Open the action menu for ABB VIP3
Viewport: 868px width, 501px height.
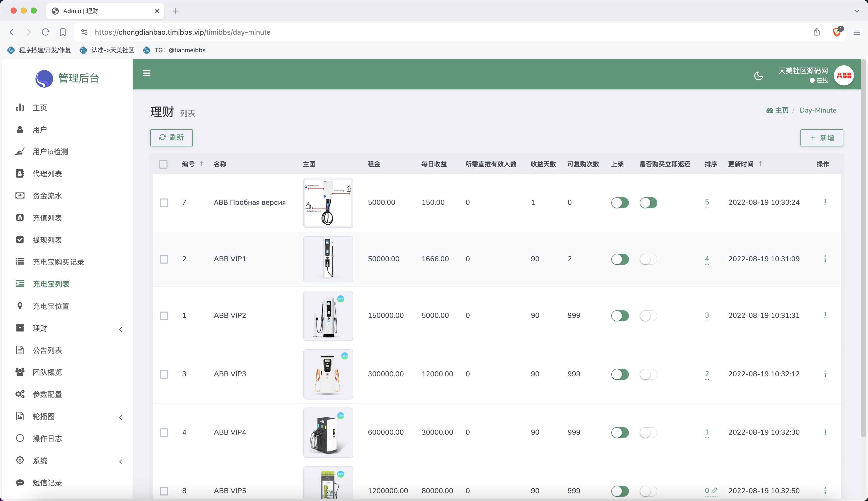[826, 374]
